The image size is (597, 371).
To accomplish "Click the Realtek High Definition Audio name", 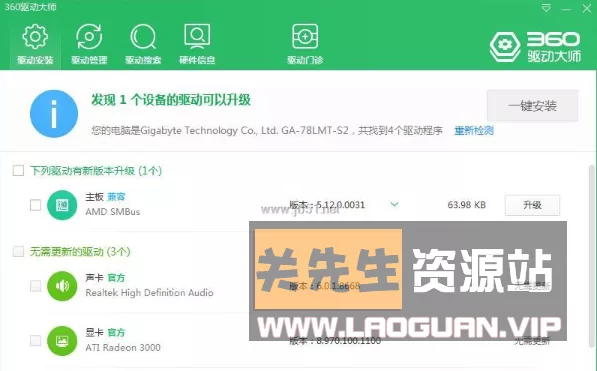I will [149, 293].
